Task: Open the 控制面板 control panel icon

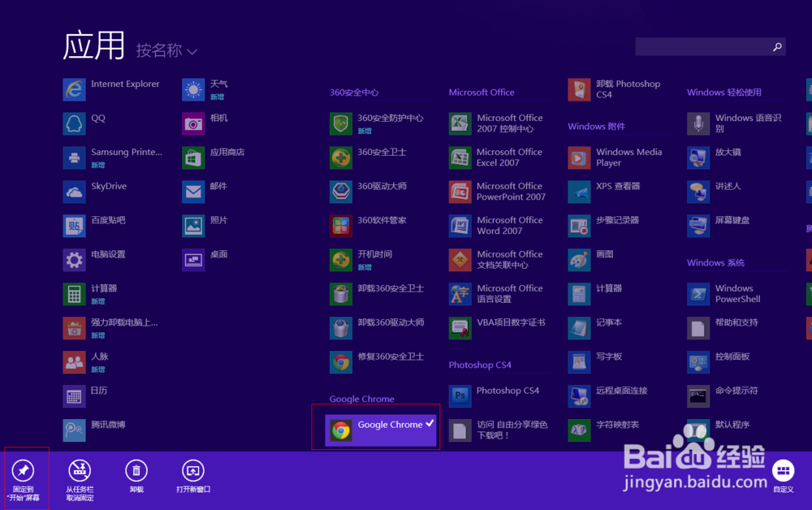Action: click(x=698, y=362)
